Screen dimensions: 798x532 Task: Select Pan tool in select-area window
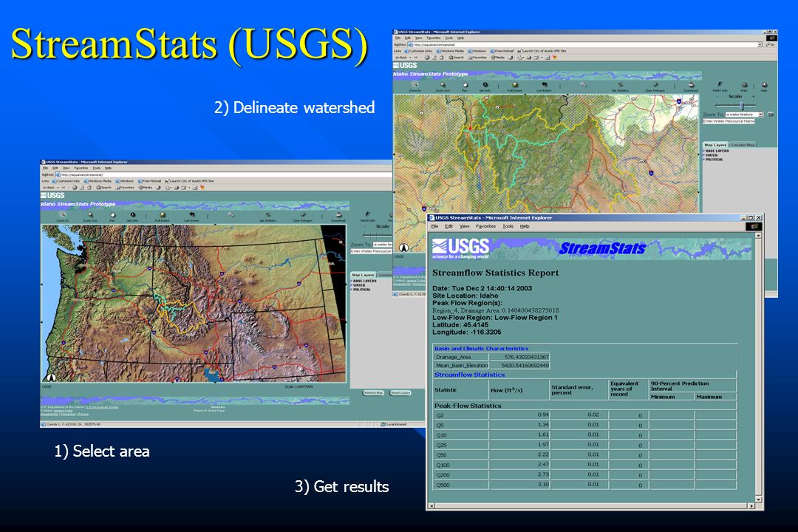[x=113, y=216]
